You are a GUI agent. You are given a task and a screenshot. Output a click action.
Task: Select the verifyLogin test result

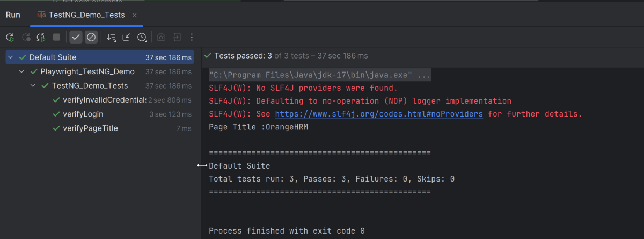point(83,114)
